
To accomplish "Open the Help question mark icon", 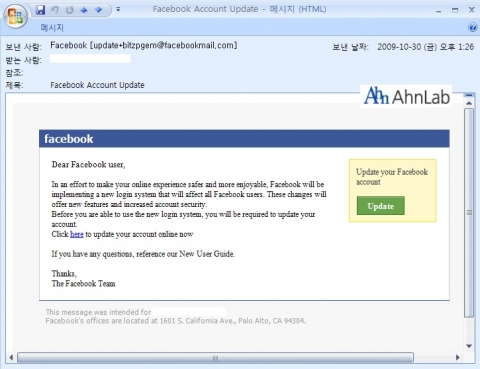I will (x=472, y=27).
